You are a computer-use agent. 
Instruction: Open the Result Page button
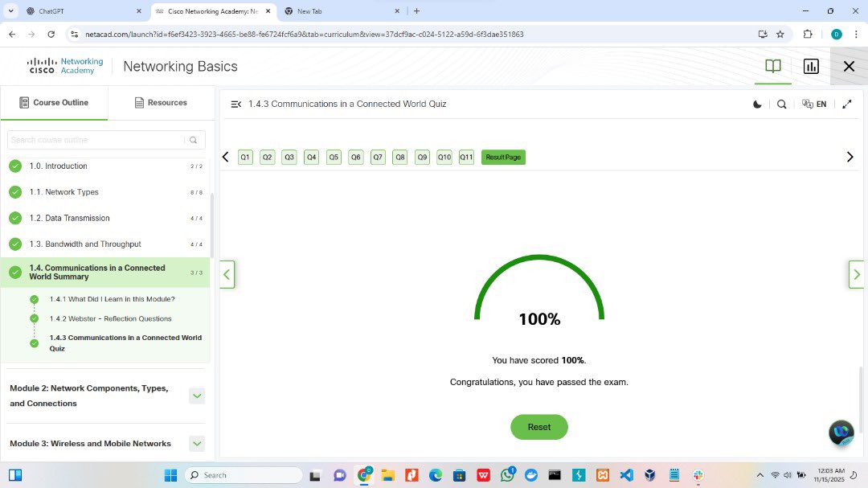click(503, 157)
